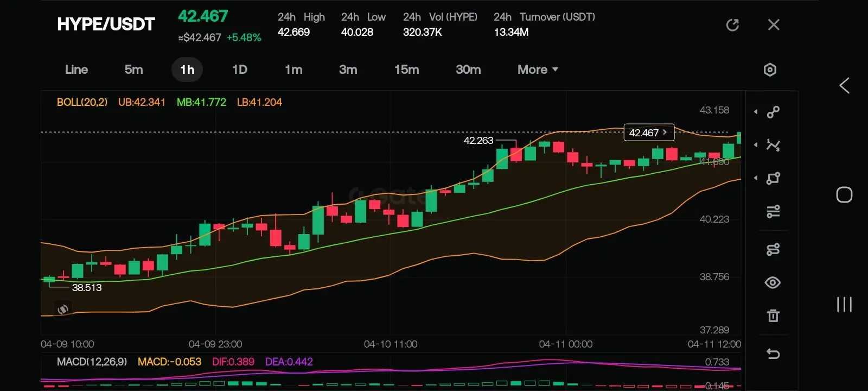Open the HYPE/USDT pair title

pos(106,24)
